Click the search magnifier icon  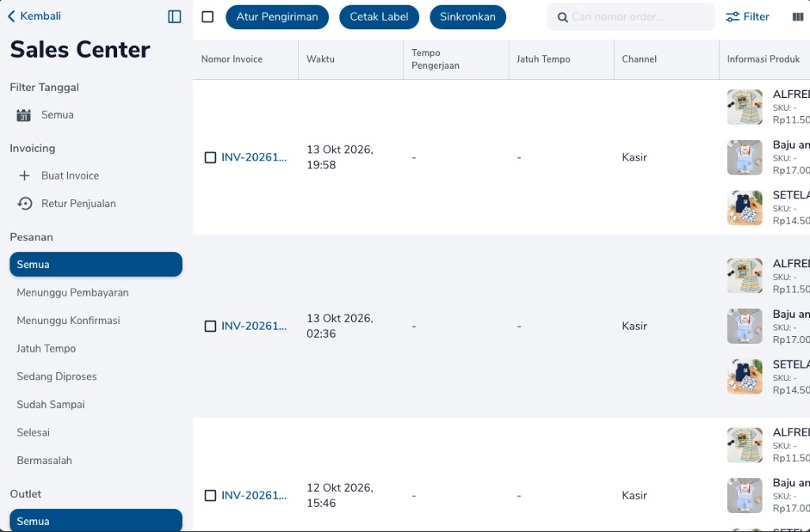click(x=562, y=17)
